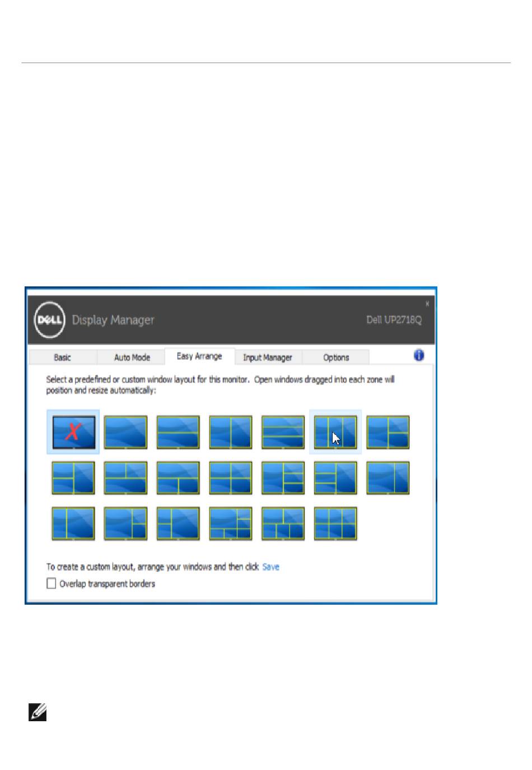Screen dimensions: 532x770
Task: Pick the 2x2 four-quadrant grid layout
Action: coord(230,477)
